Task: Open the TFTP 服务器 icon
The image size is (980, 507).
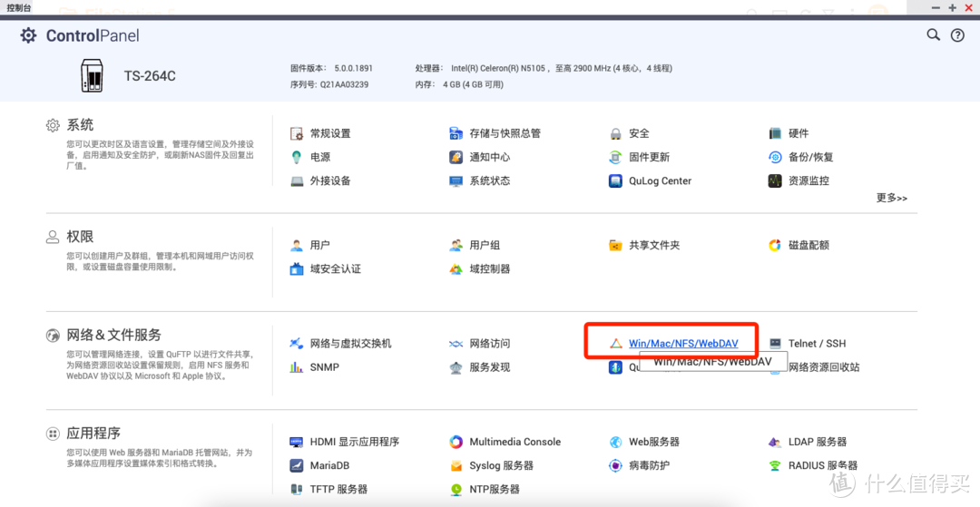Action: (x=296, y=490)
